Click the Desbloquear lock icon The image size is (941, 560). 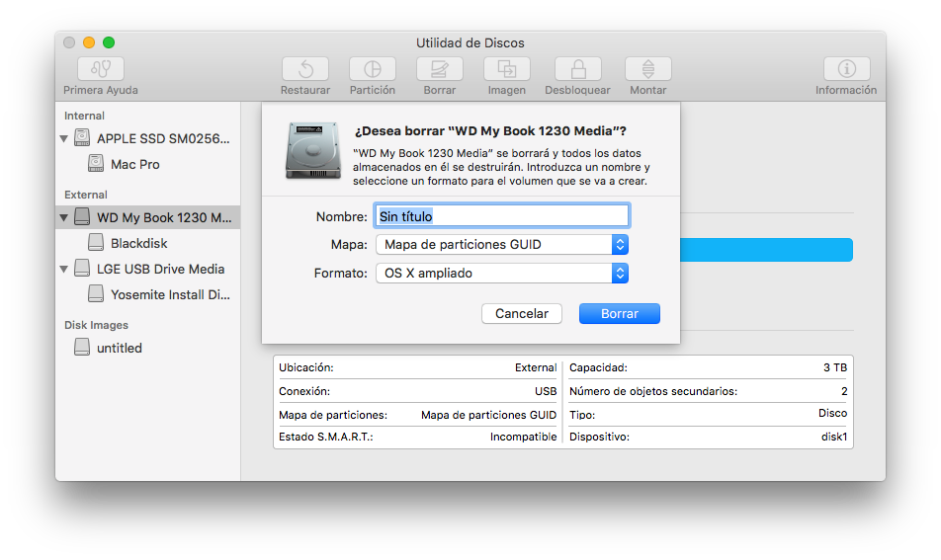point(578,69)
